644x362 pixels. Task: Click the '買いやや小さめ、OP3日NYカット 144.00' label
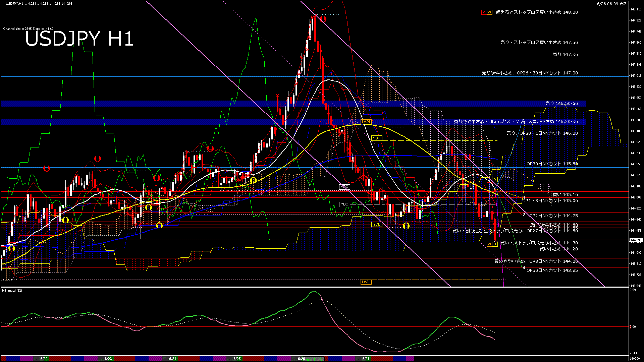pyautogui.click(x=536, y=261)
